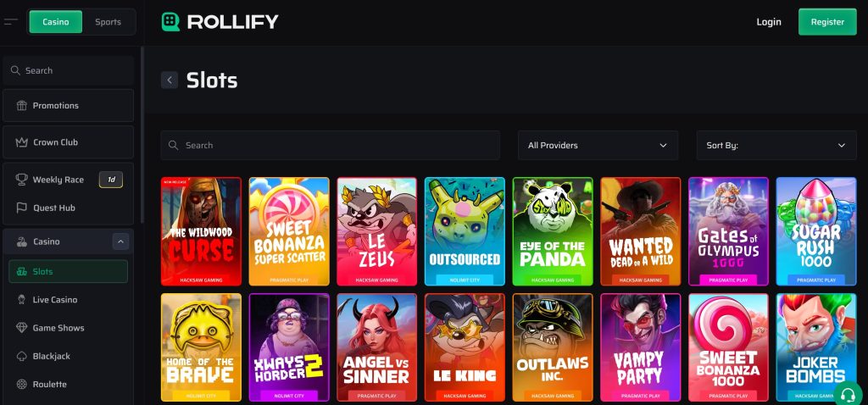The height and width of the screenshot is (405, 868).
Task: Select Game Shows diamond icon
Action: pos(21,328)
